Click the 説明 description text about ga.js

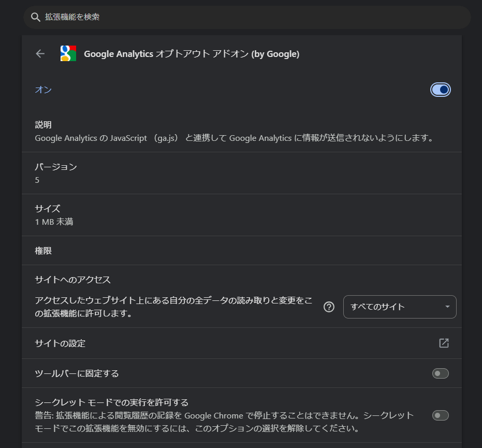(x=233, y=138)
